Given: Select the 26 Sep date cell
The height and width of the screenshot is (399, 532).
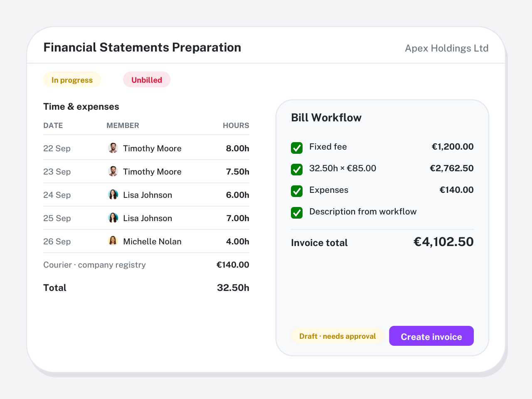Looking at the screenshot, I should (57, 241).
